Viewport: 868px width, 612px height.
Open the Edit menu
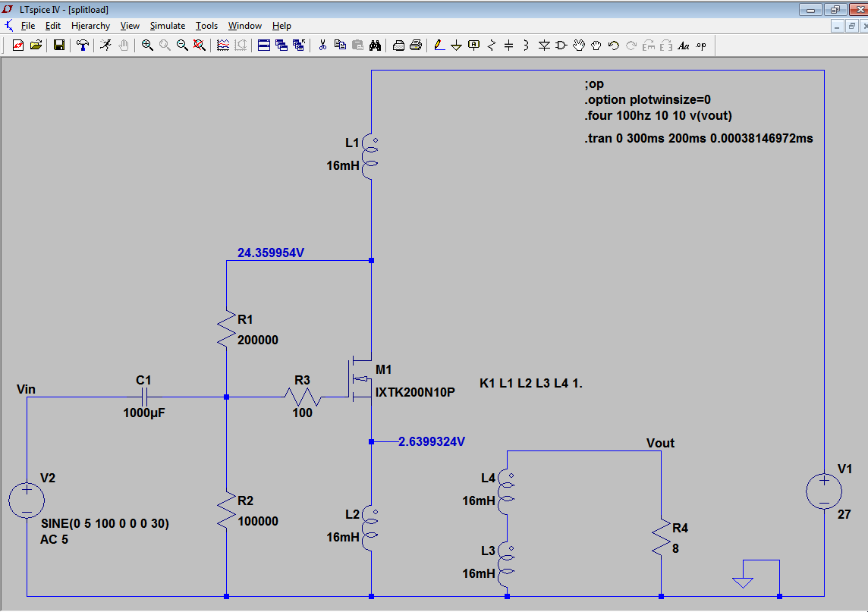pyautogui.click(x=52, y=26)
